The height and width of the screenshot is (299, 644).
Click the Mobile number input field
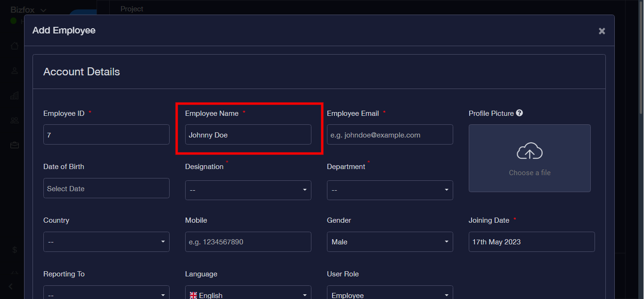click(x=248, y=242)
